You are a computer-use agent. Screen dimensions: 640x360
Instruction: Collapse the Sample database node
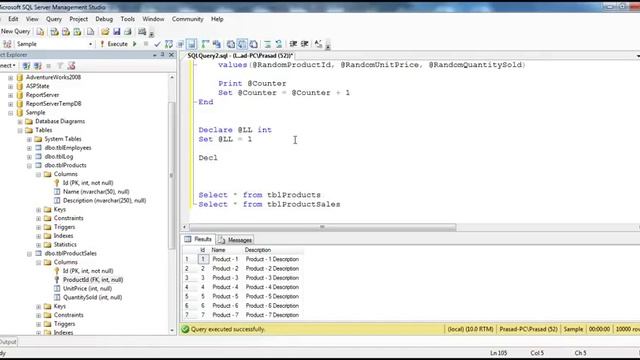(11, 113)
